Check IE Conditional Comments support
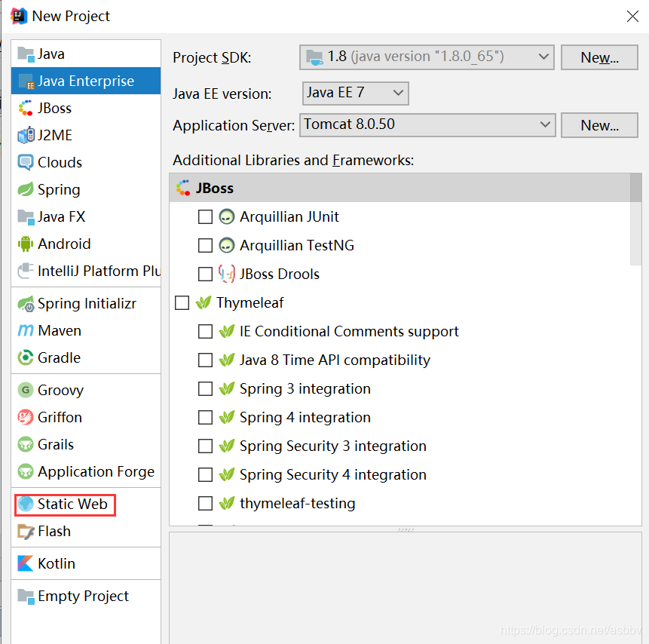 (205, 331)
